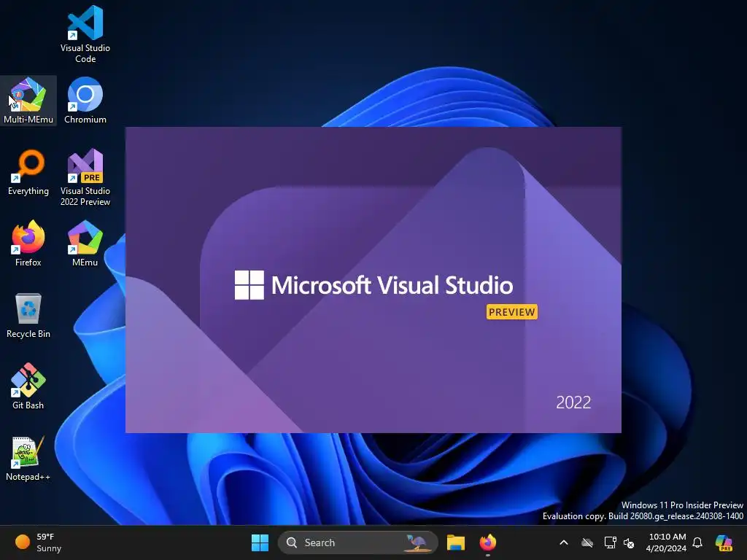Open the clock showing 10:10 AM
Viewport: 747px width, 560px height.
[x=666, y=542]
